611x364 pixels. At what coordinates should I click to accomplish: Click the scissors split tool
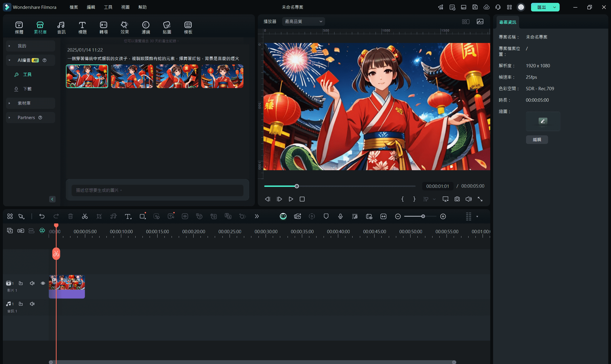(84, 216)
